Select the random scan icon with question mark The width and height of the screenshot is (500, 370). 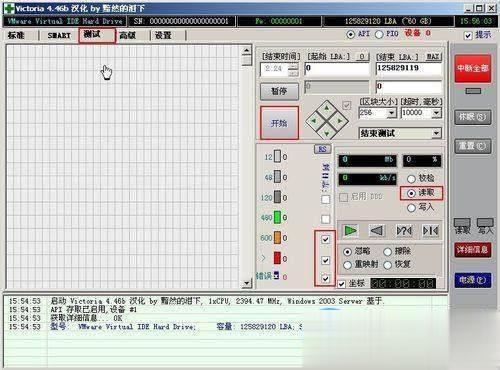point(404,230)
